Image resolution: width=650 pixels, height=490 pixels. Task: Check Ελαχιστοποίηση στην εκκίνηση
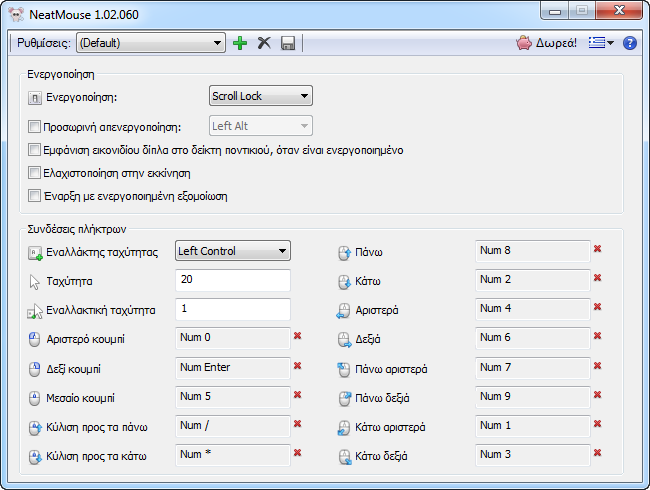tap(34, 172)
